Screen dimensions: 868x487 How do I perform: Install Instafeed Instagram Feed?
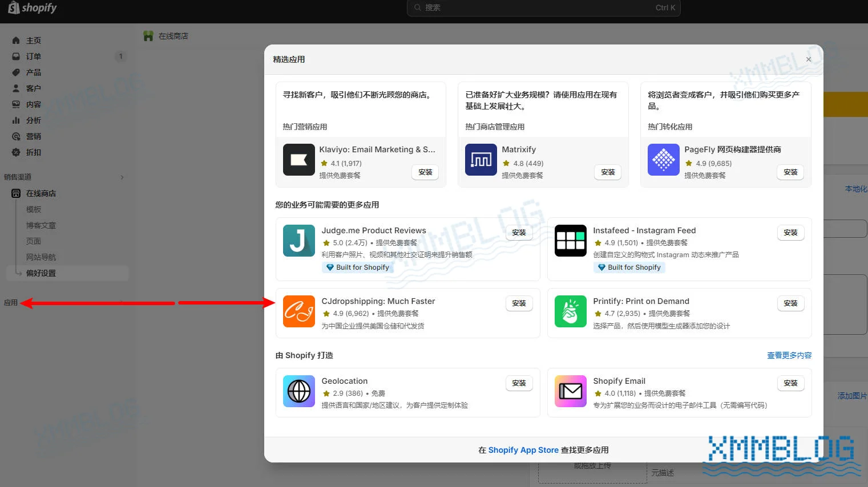(x=790, y=233)
